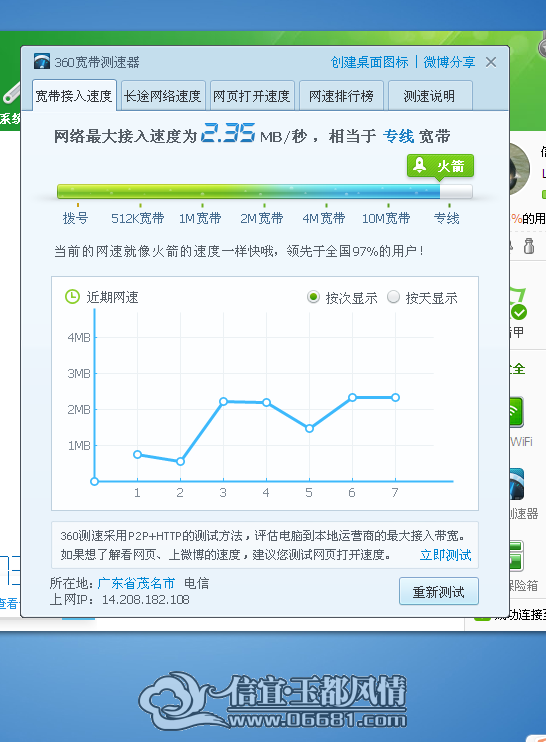Click the chart data point for test 1
546x742 pixels.
point(137,454)
